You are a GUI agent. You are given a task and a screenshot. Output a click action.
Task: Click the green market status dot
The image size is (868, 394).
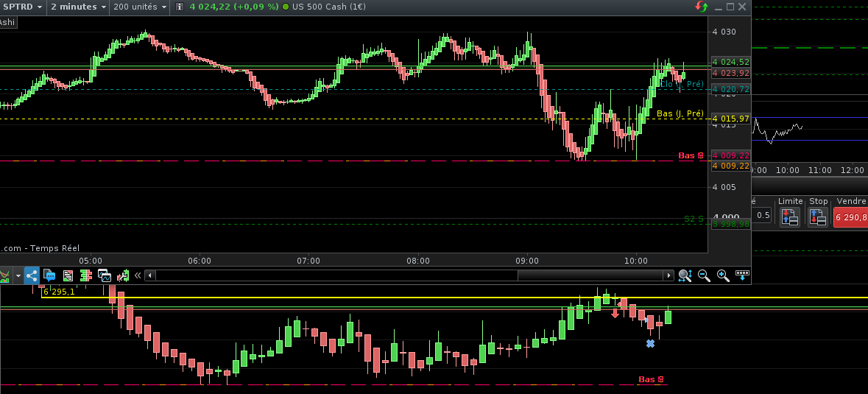click(x=286, y=7)
